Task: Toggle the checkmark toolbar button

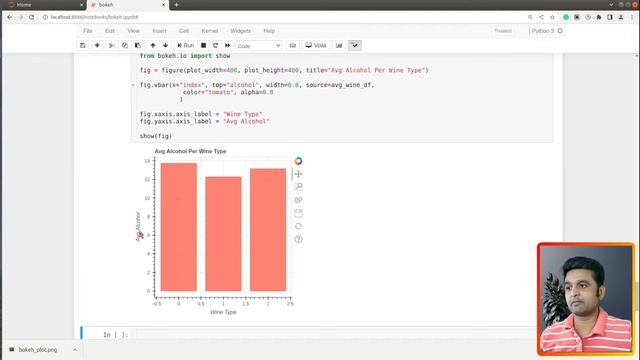Action: [355, 45]
